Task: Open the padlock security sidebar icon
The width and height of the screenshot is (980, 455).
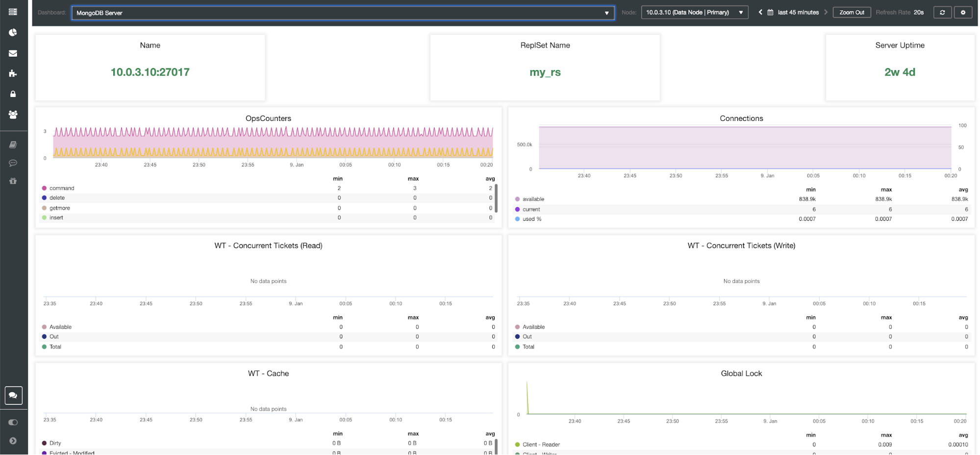Action: point(13,94)
